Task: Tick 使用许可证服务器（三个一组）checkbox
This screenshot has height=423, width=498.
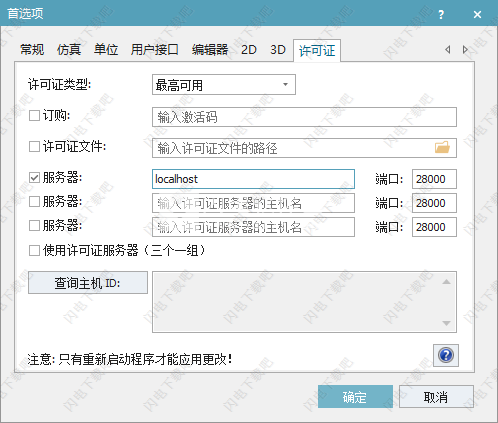Action: (34, 251)
